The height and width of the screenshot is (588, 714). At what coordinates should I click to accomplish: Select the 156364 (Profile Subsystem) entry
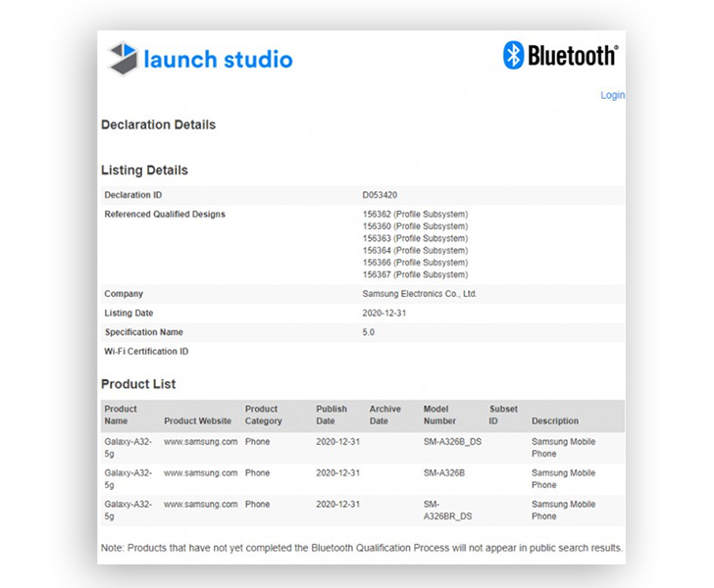point(415,250)
